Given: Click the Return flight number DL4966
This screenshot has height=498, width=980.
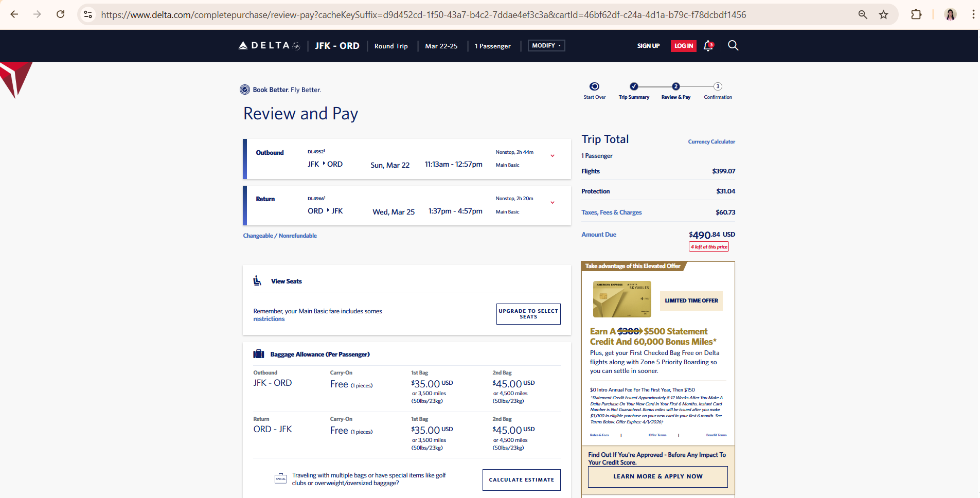Looking at the screenshot, I should 316,198.
